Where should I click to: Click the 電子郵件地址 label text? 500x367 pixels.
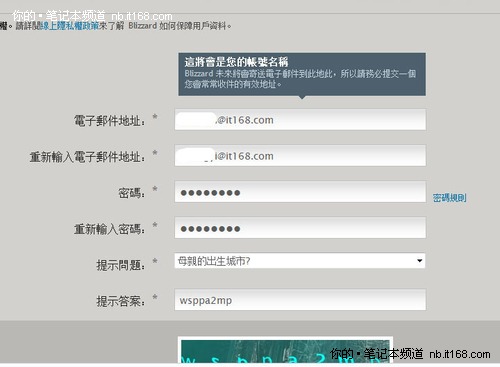pyautogui.click(x=109, y=121)
